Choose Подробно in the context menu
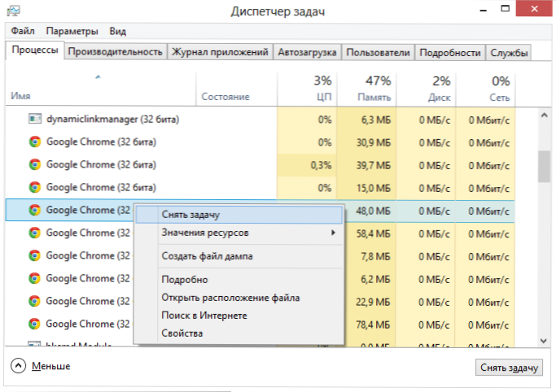556x392 pixels. click(239, 280)
